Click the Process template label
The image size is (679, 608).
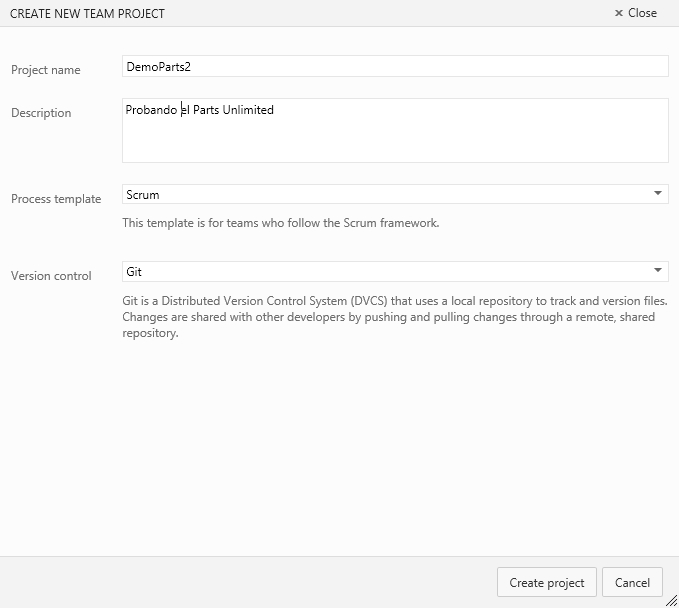tap(56, 199)
